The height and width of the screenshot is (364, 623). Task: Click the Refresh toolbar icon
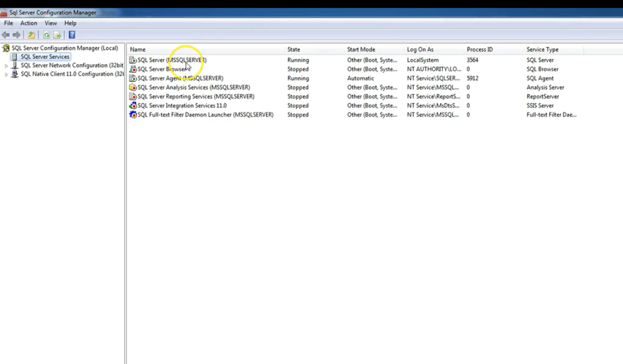tap(46, 35)
